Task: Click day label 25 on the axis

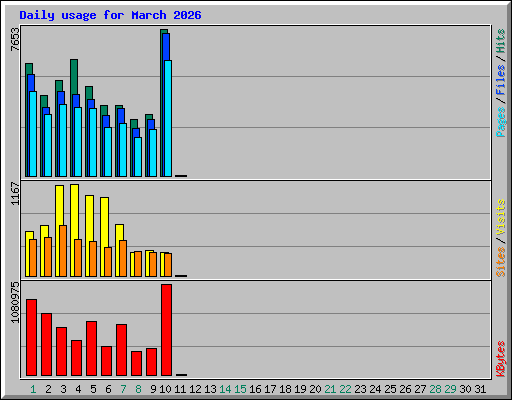Action: pos(390,389)
